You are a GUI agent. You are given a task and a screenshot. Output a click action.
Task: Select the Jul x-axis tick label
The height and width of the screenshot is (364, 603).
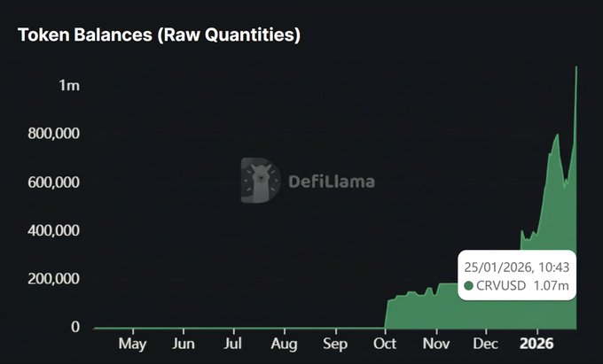click(x=233, y=343)
